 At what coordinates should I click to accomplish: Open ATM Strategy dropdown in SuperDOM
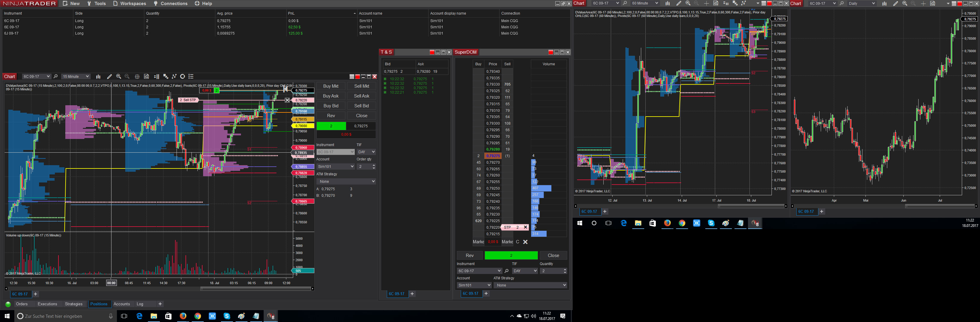coord(530,285)
